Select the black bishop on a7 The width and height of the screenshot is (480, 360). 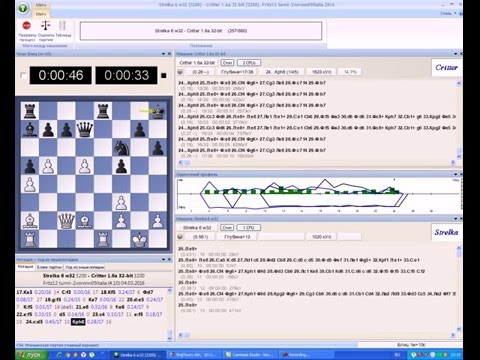point(30,129)
